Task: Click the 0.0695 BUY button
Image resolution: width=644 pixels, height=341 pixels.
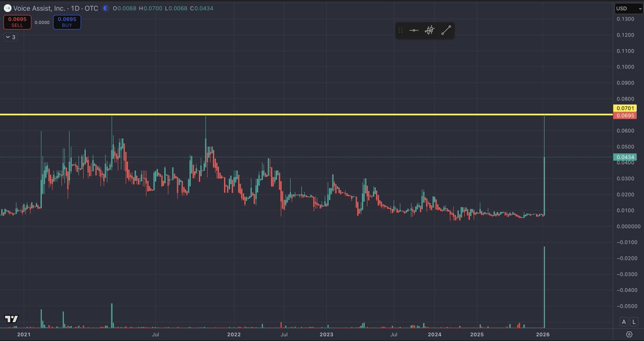Action: coord(67,22)
